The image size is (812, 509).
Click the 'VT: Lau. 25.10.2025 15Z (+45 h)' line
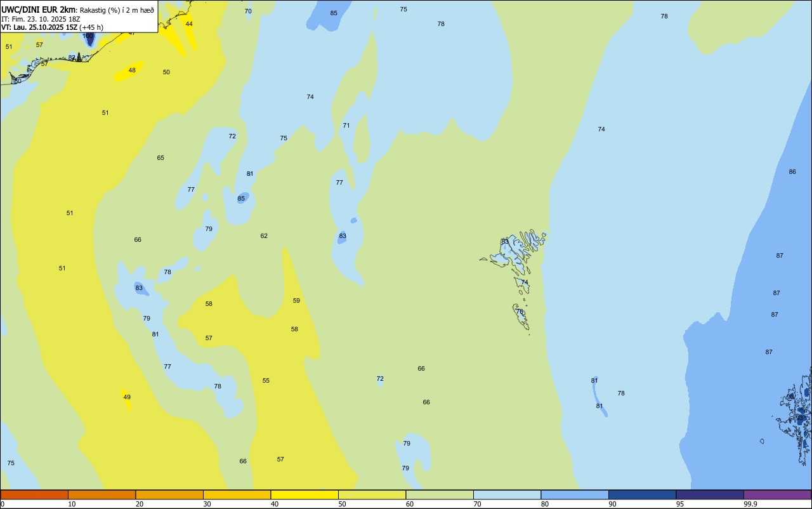coord(52,27)
